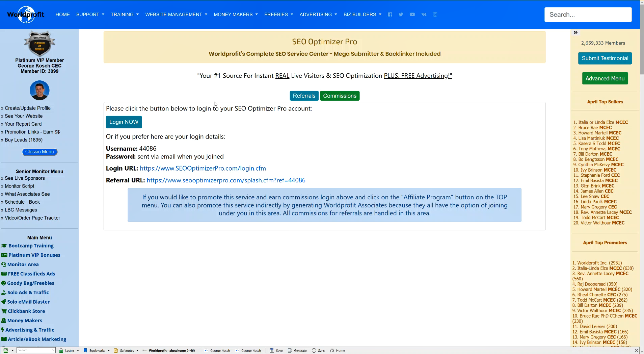Screen dimensions: 644x354
Task: Open the TRAINING dropdown menu
Action: pos(125,15)
